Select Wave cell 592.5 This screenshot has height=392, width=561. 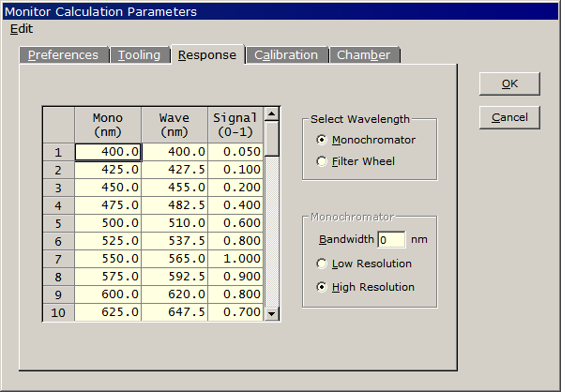174,277
